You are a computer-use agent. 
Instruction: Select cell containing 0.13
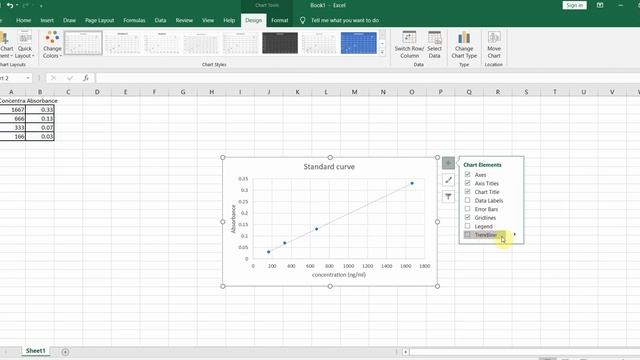point(40,118)
